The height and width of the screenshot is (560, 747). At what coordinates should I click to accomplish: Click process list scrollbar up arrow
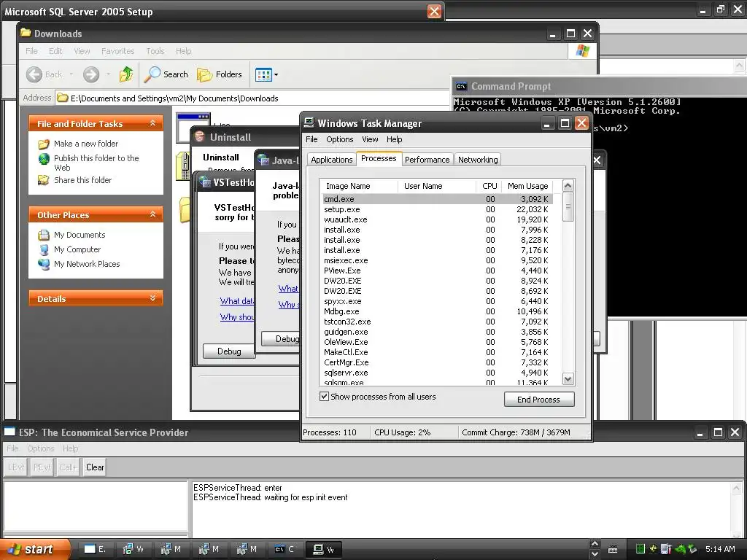coord(568,185)
